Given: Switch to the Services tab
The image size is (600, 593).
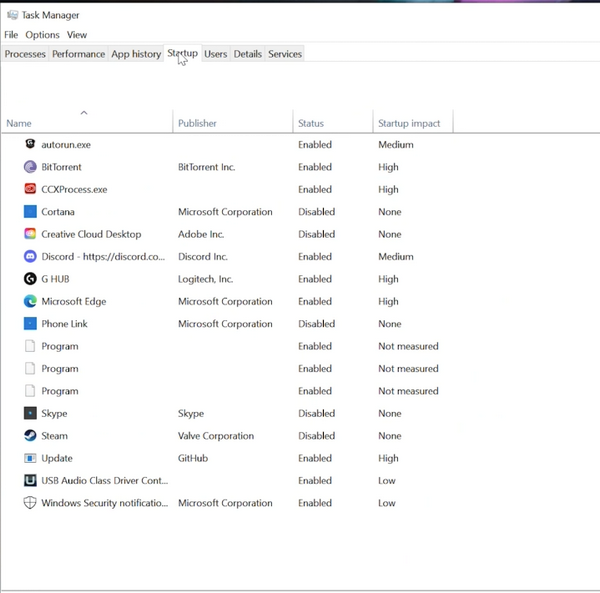Looking at the screenshot, I should coord(284,54).
